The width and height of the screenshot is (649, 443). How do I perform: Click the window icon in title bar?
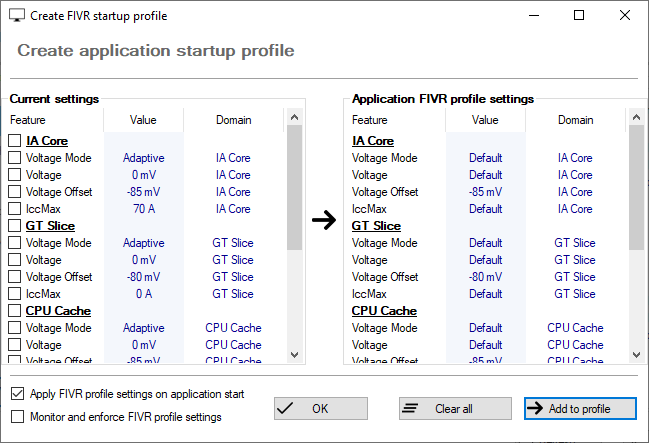tap(17, 16)
